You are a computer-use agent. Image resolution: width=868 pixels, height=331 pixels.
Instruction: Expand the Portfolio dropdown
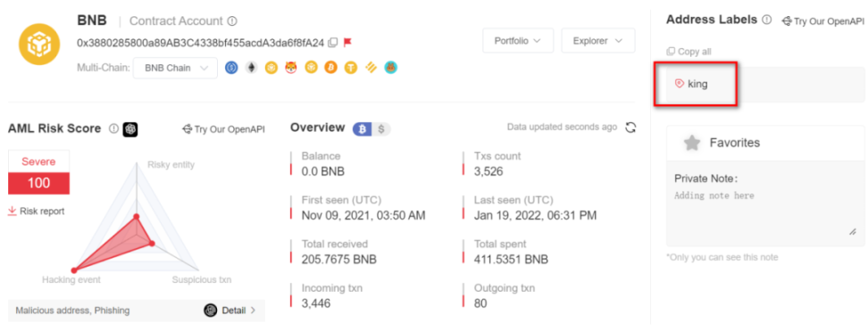click(x=518, y=40)
